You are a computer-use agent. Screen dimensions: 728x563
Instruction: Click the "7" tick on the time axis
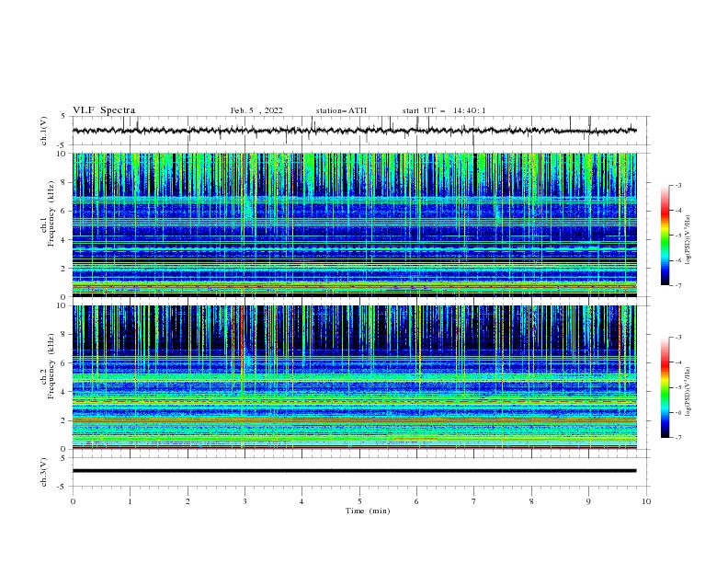pos(474,501)
